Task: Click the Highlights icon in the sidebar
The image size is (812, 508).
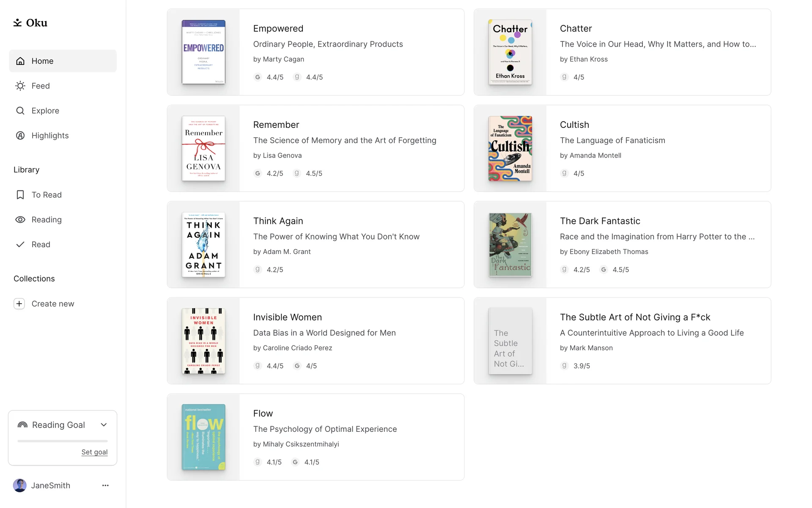Action: [x=20, y=135]
